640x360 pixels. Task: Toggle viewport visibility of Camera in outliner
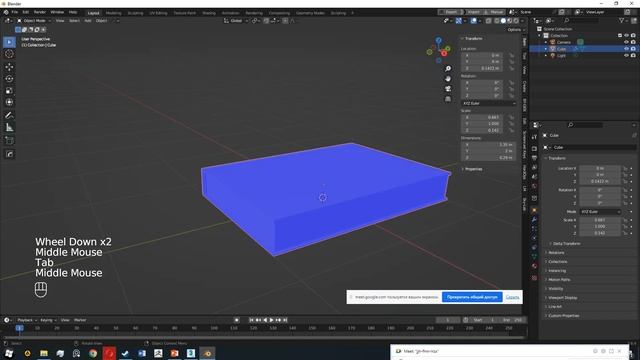pyautogui.click(x=627, y=42)
